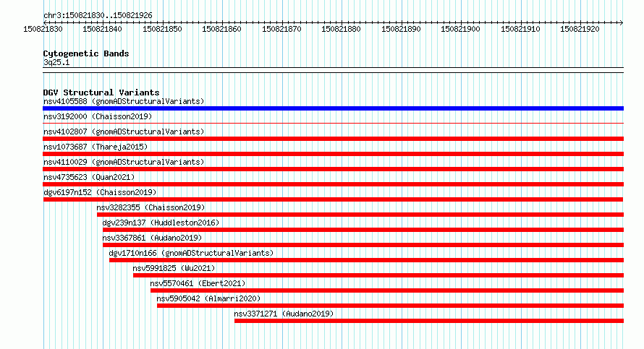Click the right arrowhead of the ruler

click(622, 22)
